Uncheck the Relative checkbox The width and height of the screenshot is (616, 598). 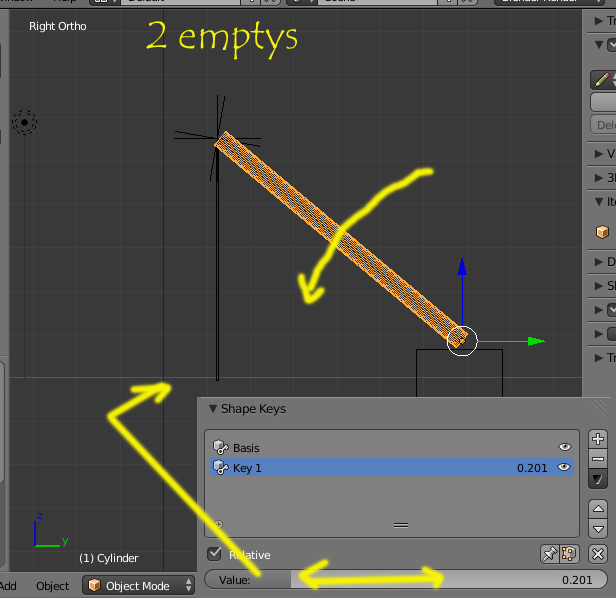point(214,554)
